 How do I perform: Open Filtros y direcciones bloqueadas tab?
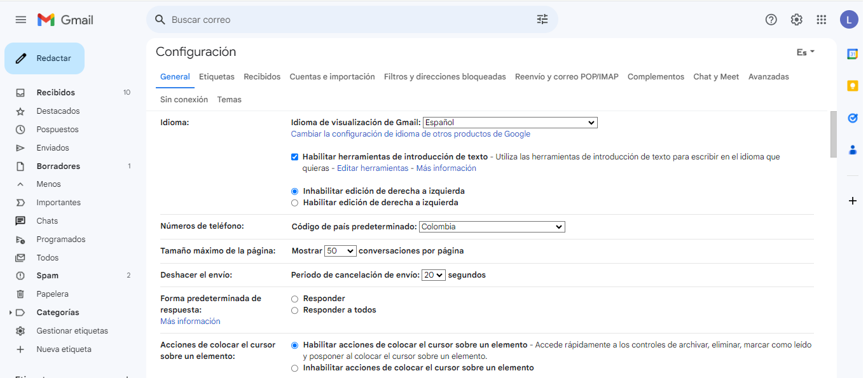tap(445, 77)
